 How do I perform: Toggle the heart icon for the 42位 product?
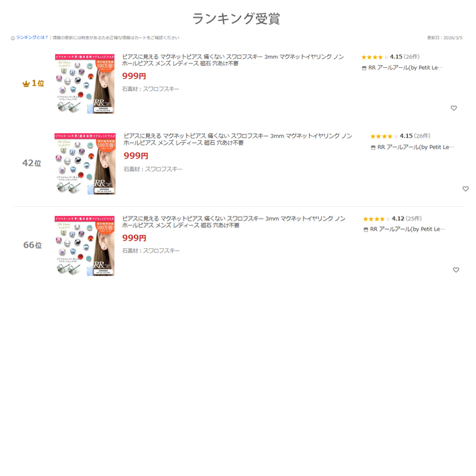(465, 189)
